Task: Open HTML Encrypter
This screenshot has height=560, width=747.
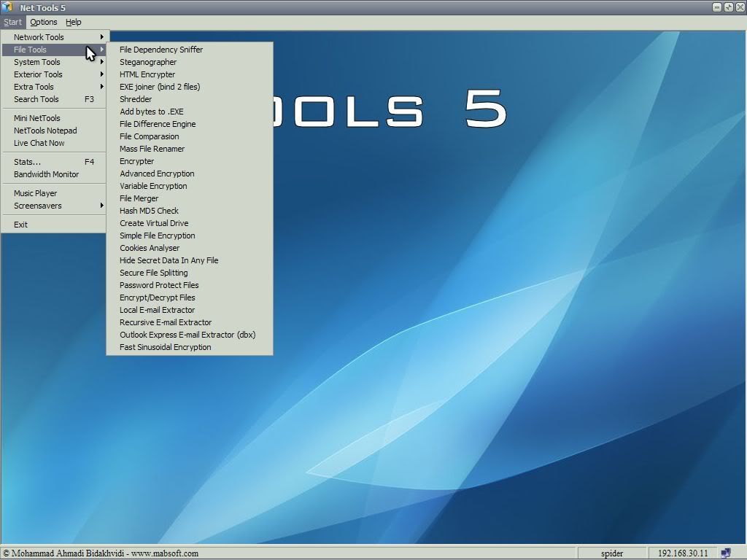Action: click(190, 74)
